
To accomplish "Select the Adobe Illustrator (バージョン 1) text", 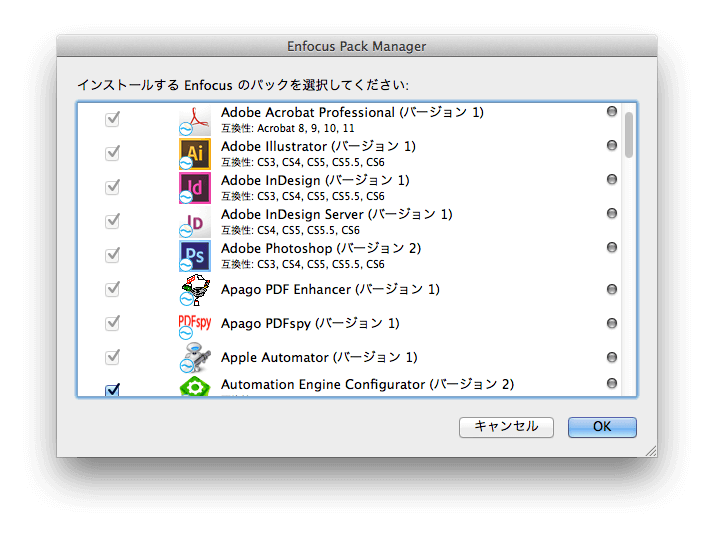I will tap(318, 147).
